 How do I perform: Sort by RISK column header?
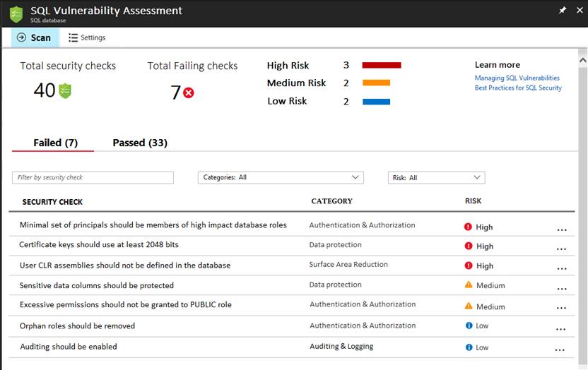tap(474, 201)
